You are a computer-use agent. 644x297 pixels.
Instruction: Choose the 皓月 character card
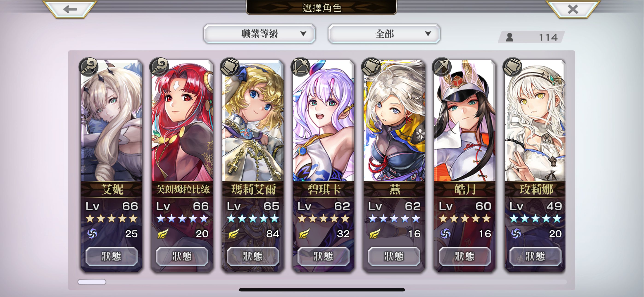click(x=465, y=166)
